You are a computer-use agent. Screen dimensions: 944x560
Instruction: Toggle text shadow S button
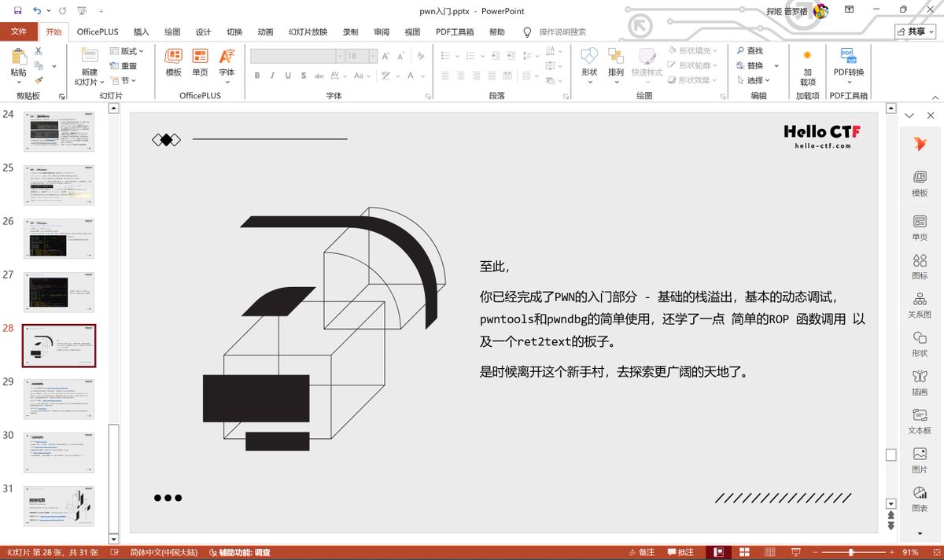coord(304,76)
